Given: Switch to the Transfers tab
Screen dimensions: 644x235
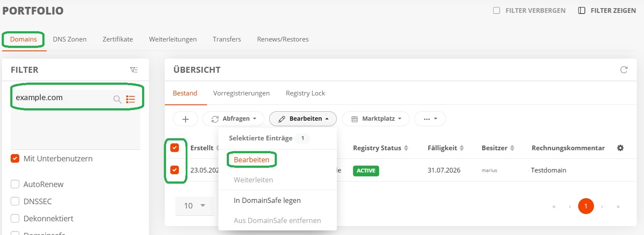Looking at the screenshot, I should tap(227, 39).
